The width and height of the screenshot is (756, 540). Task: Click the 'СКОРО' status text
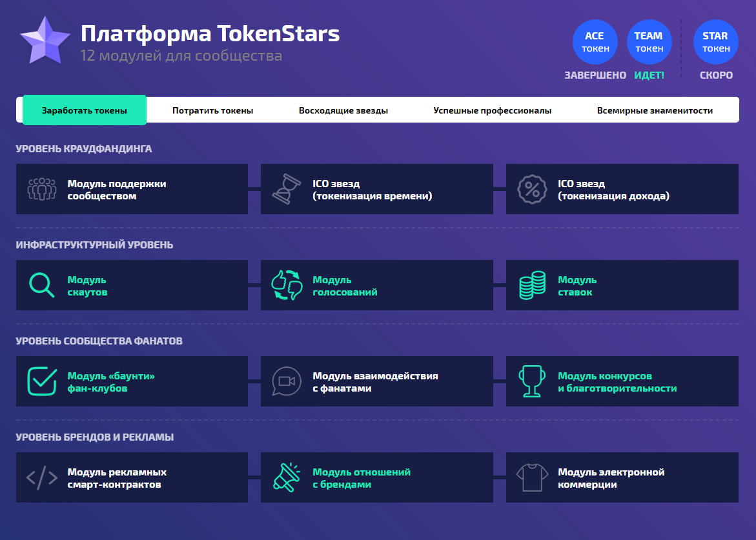pos(716,75)
